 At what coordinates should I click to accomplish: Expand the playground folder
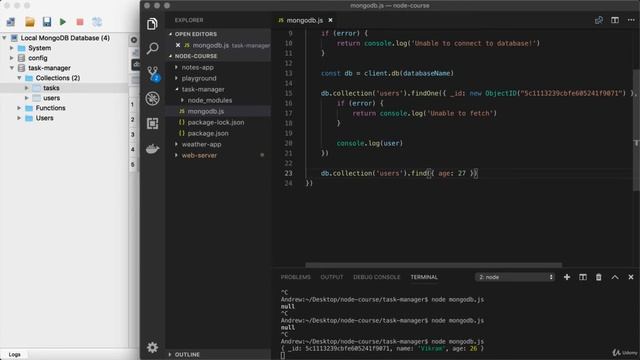(x=199, y=78)
